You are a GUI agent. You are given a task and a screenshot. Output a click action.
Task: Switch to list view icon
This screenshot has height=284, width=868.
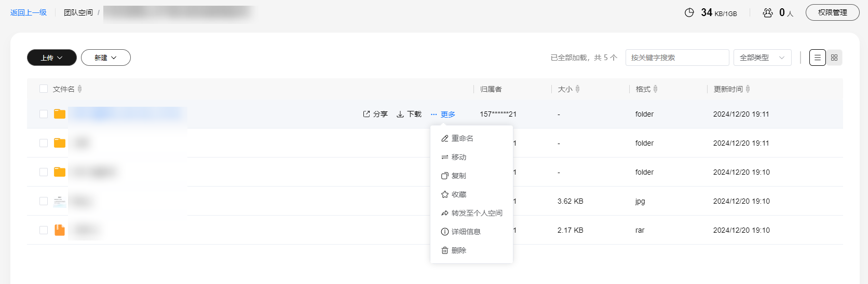[818, 58]
